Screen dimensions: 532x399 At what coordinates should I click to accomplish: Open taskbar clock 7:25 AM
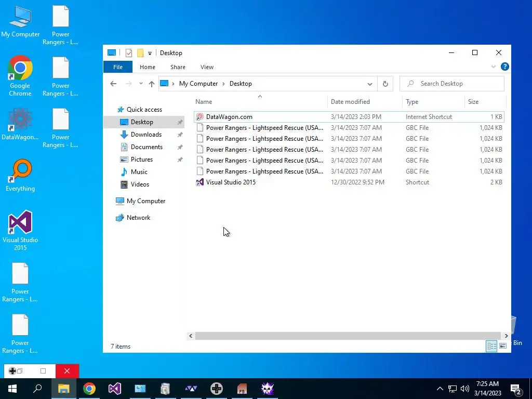pos(487,389)
